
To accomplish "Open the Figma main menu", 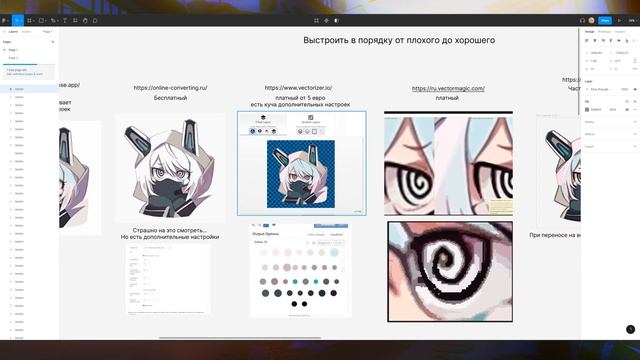I will coord(4,20).
